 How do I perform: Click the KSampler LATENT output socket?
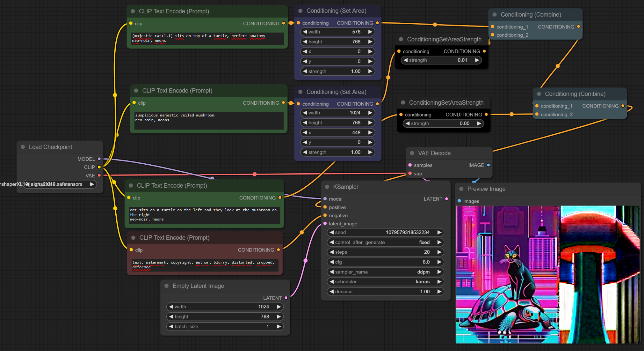click(x=446, y=199)
